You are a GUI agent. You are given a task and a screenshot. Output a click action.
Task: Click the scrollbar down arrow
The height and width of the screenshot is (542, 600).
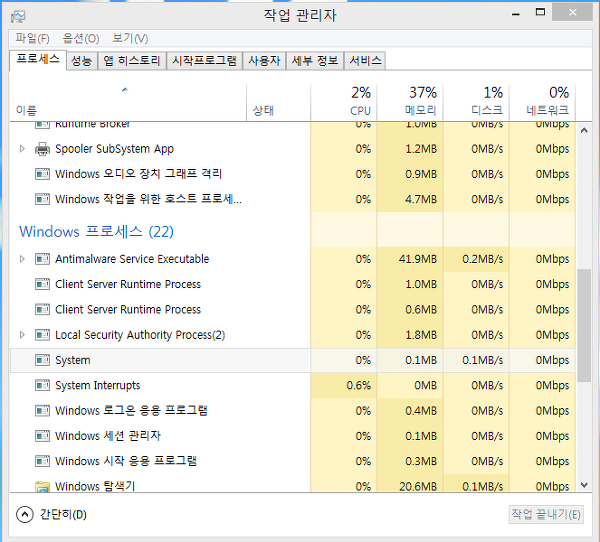tap(584, 485)
